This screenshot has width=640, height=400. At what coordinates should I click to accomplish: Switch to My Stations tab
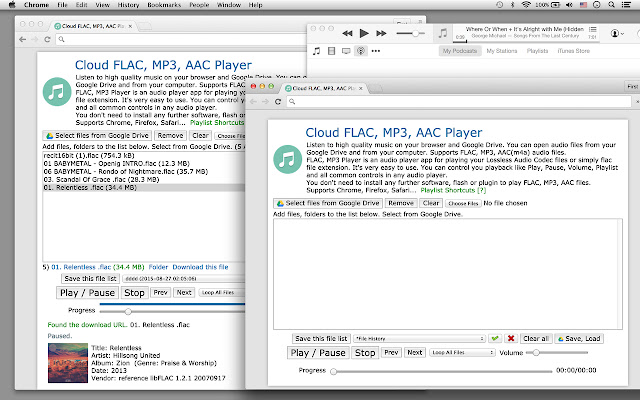point(502,51)
